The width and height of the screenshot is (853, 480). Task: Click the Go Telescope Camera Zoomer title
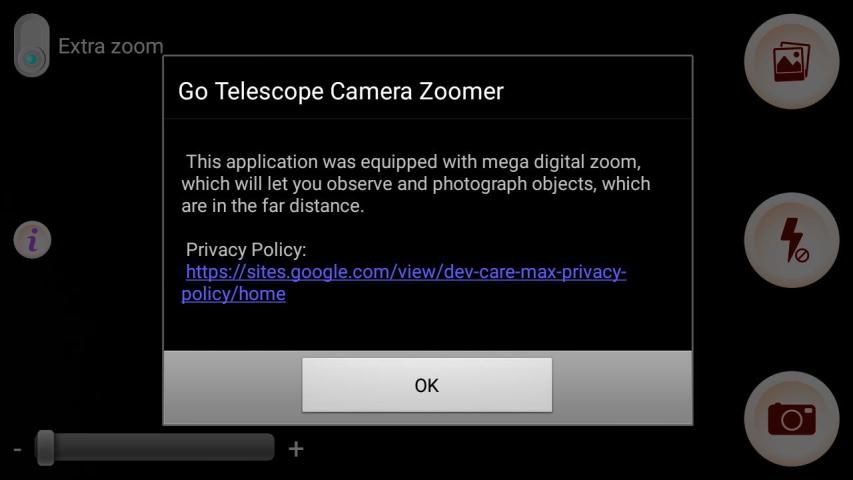(341, 91)
